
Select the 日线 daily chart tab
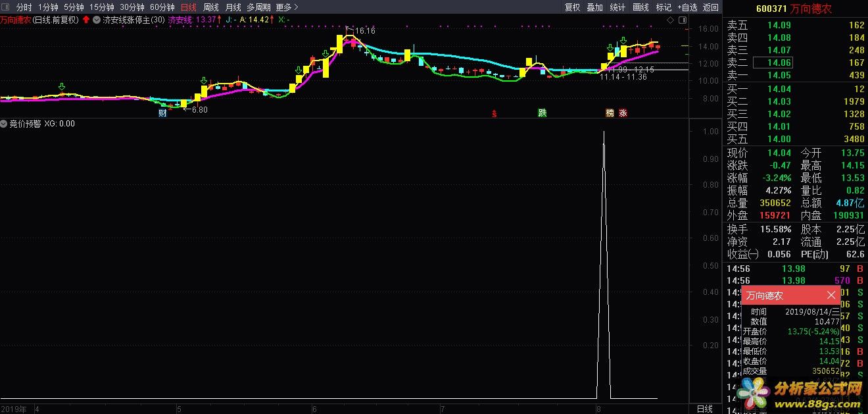(188, 7)
